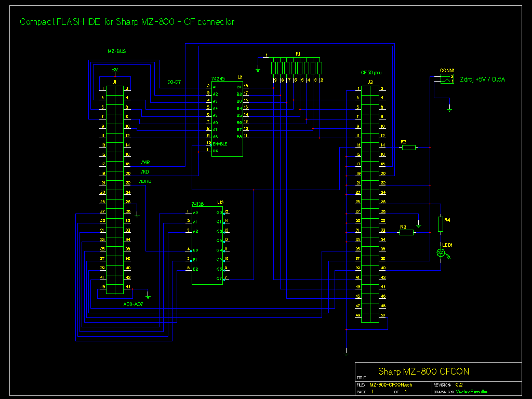Click the 'CF 50 pinu' label
The height and width of the screenshot is (399, 532).
(371, 73)
